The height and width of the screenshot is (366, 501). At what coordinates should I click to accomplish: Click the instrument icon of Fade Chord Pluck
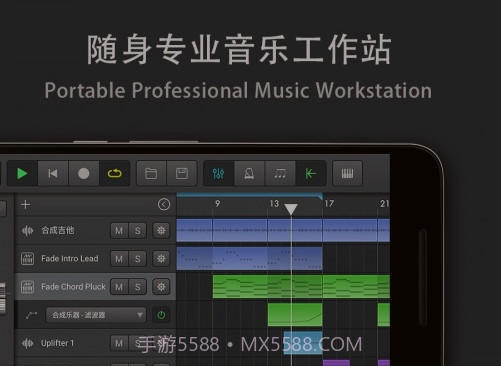(27, 287)
